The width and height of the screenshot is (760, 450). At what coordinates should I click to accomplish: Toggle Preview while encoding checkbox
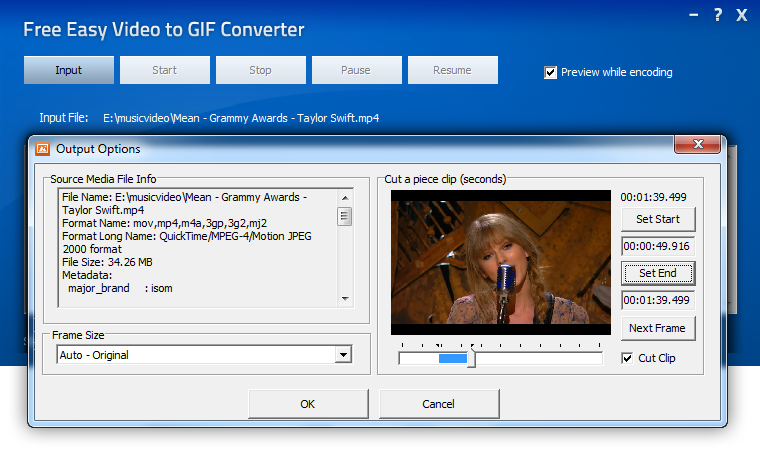point(550,72)
